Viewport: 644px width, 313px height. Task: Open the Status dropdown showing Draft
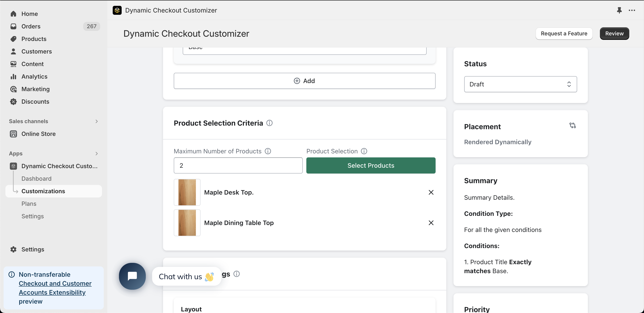tap(521, 84)
